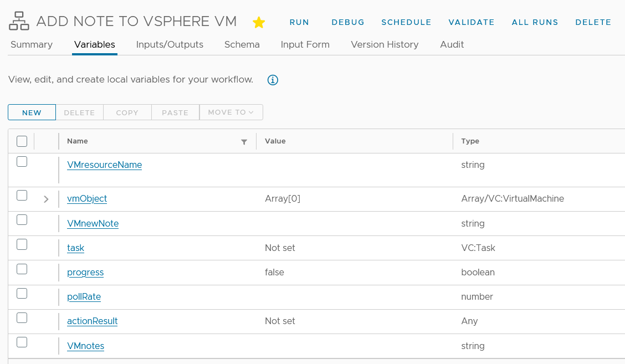
Task: Check the pollRate row checkbox
Action: (x=22, y=294)
